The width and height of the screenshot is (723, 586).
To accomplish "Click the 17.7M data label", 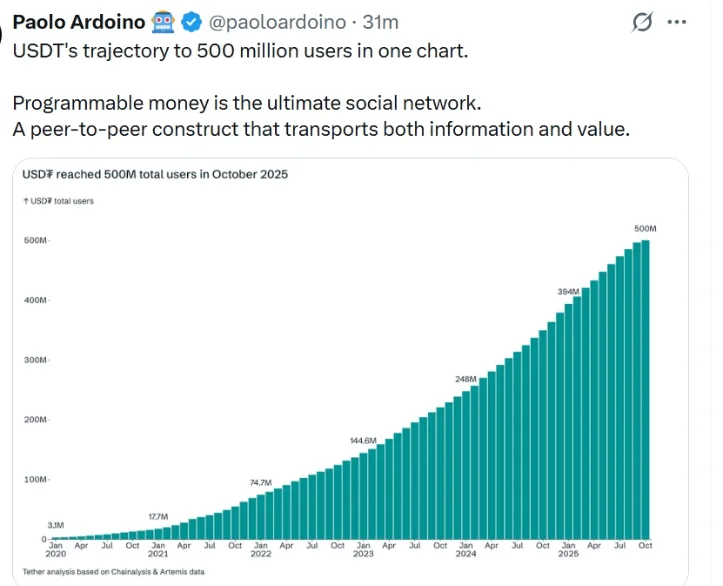I will tap(158, 516).
